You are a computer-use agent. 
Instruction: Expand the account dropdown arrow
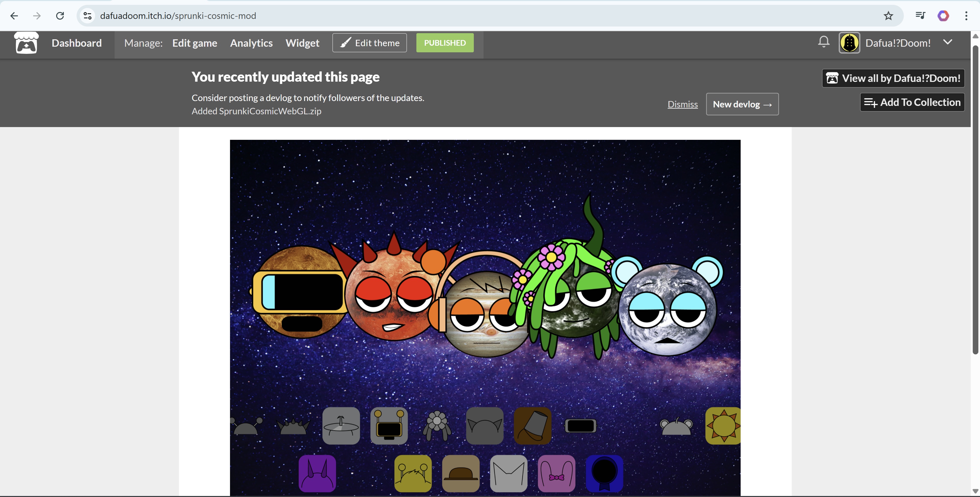point(948,42)
